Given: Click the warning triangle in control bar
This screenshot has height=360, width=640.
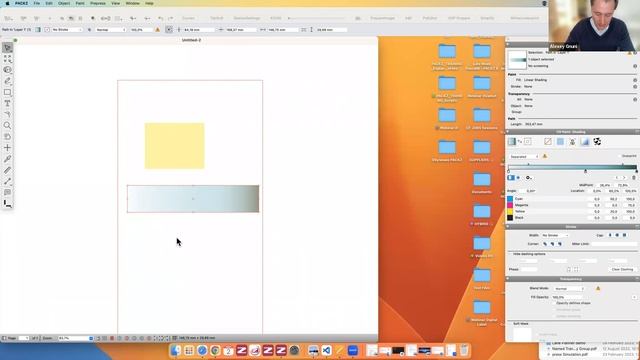Looking at the screenshot, I should pos(158,30).
